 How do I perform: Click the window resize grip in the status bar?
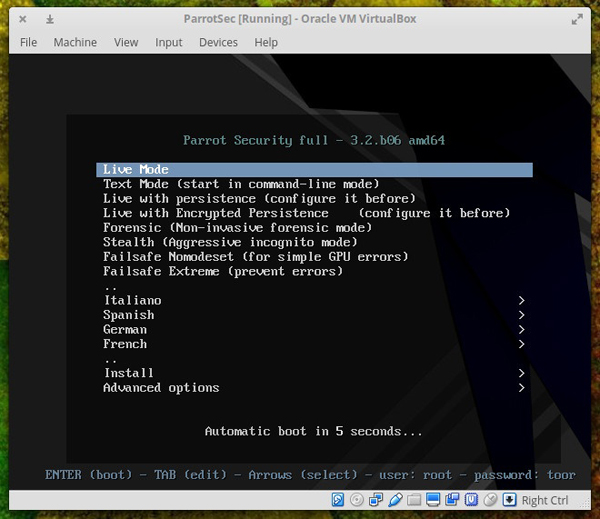pos(585,504)
